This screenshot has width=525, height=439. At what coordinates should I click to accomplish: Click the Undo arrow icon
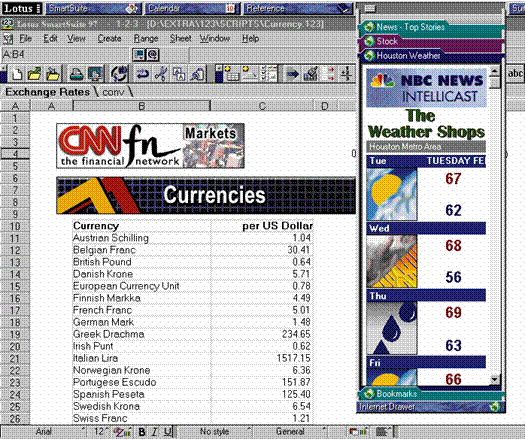(143, 74)
